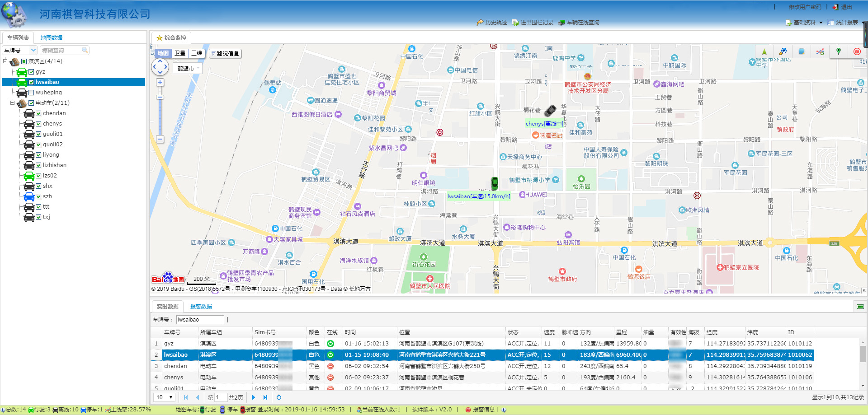Screen dimensions: 868x415
Task: Go to the last page of table
Action: click(x=265, y=397)
